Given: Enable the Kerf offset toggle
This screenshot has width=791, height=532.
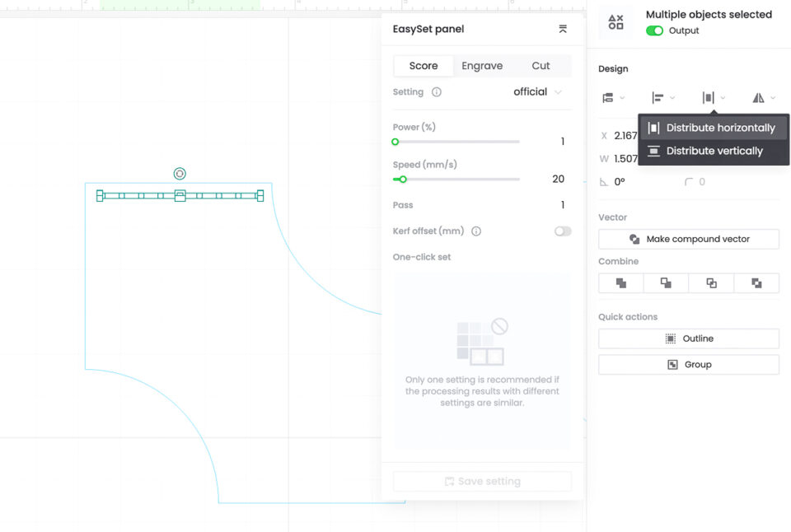Looking at the screenshot, I should tap(563, 231).
